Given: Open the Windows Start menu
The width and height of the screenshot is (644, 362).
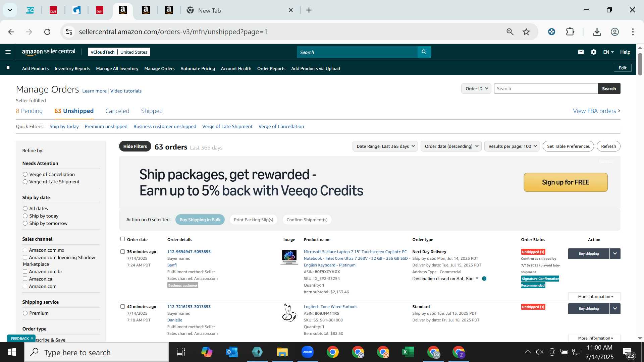Looking at the screenshot, I should coord(12,352).
